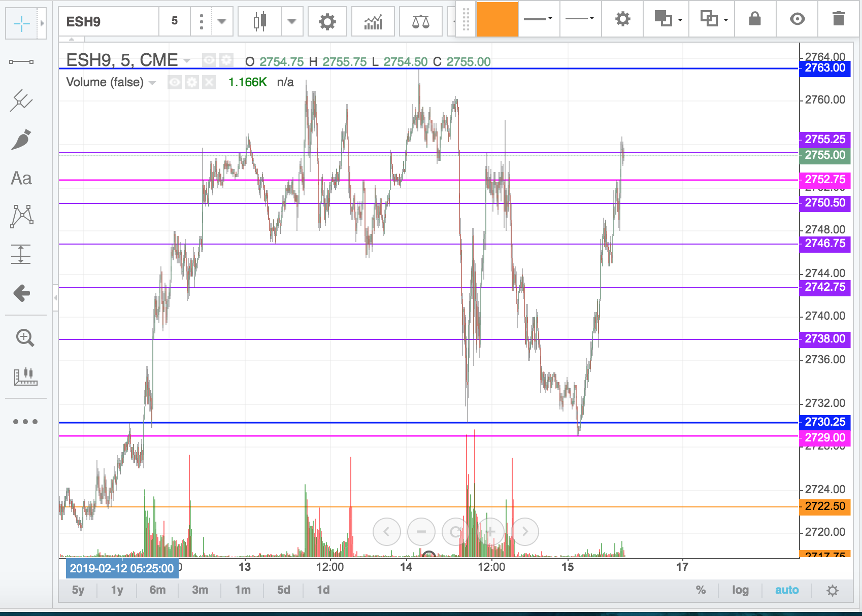862x616 pixels.
Task: Toggle auto scale mode
Action: tap(787, 590)
